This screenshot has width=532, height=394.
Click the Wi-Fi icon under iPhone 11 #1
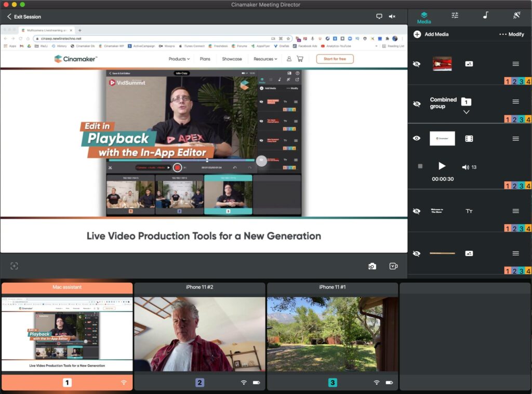click(377, 383)
